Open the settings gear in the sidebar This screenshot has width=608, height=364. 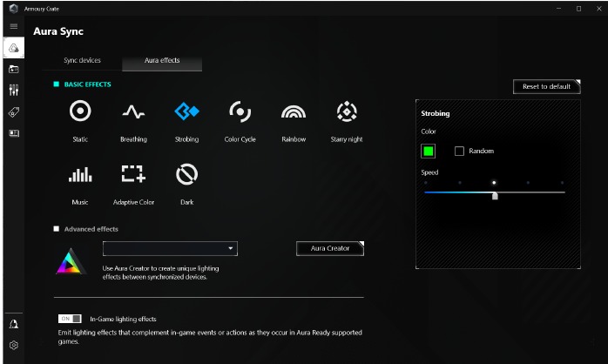pyautogui.click(x=14, y=345)
